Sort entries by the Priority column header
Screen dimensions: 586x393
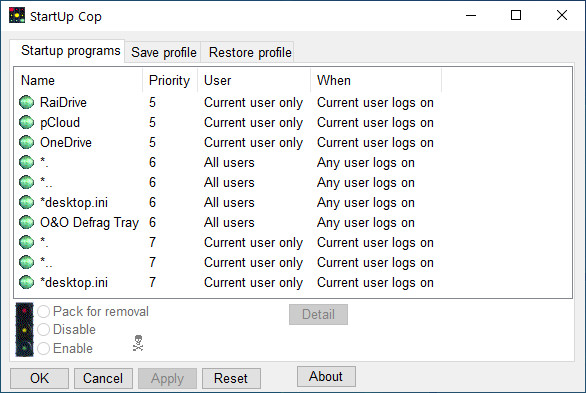click(x=170, y=80)
